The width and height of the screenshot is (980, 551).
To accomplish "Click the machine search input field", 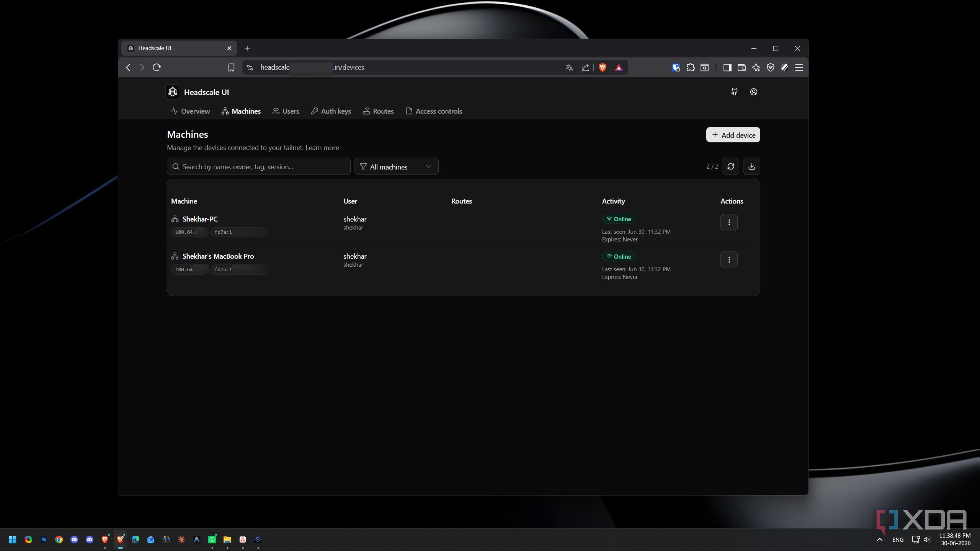I will coord(258,166).
